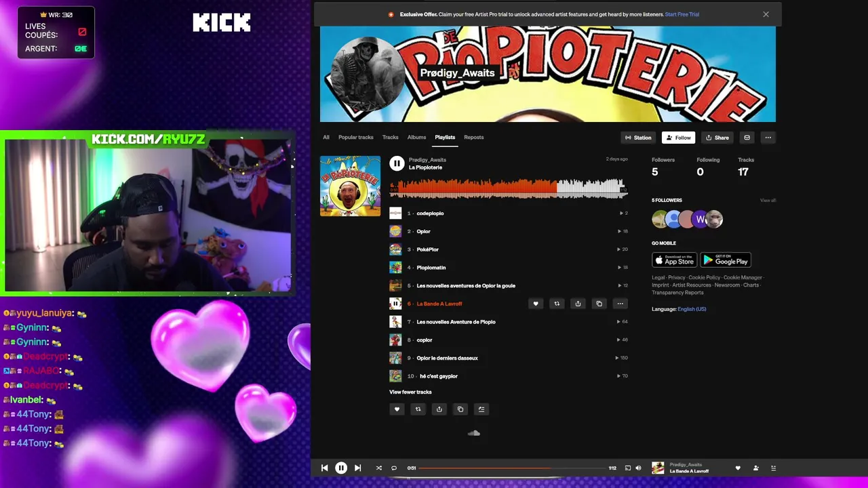The image size is (868, 488).
Task: Play Opior le derniers dasseux
Action: tap(447, 358)
